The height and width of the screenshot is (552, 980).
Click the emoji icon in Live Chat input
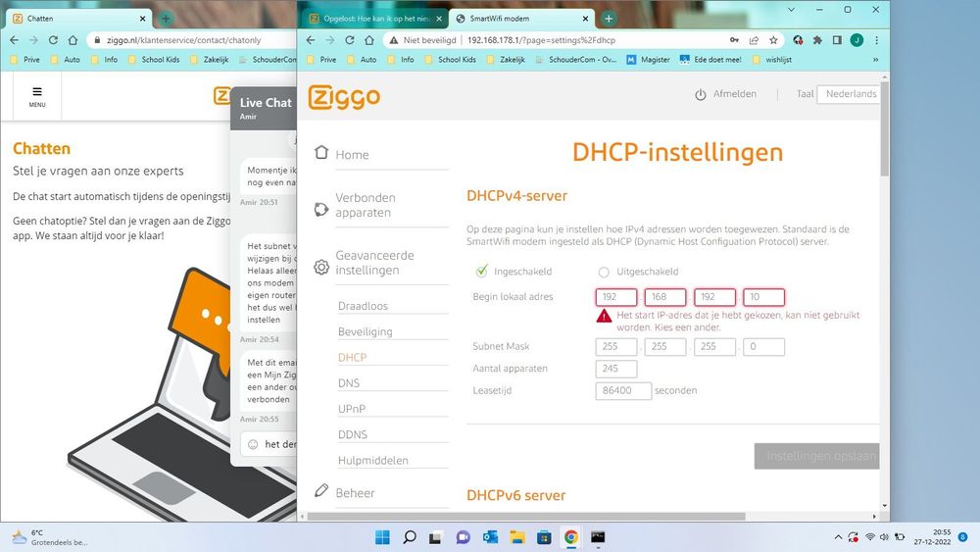(253, 444)
